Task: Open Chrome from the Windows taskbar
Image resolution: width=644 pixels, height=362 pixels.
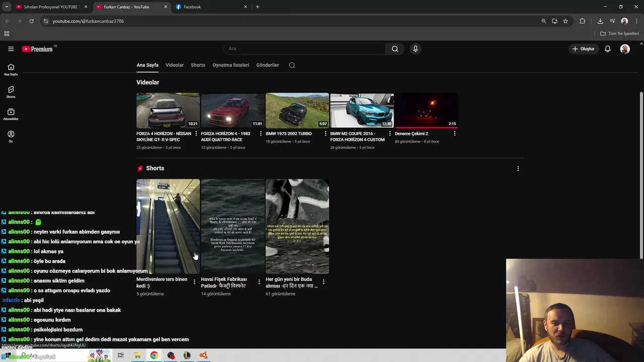Action: 154,355
